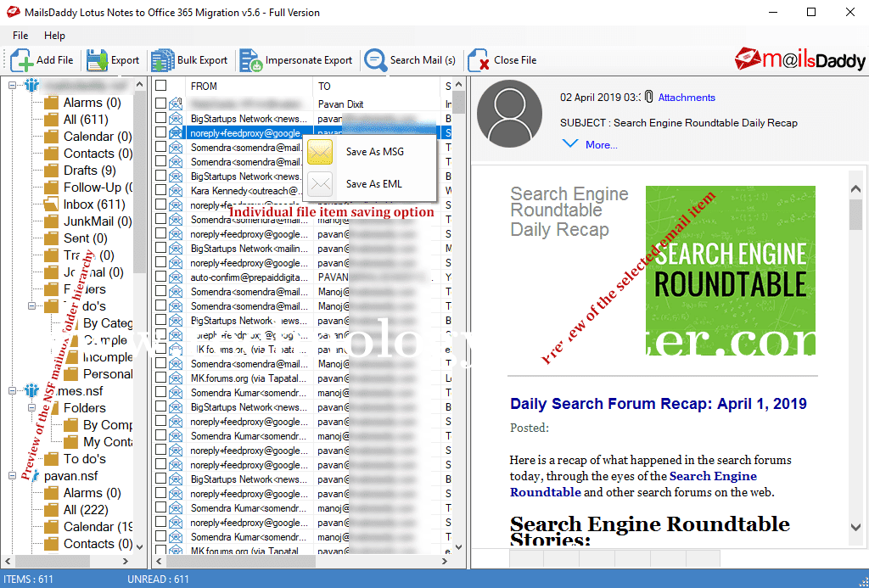Click the All (611) folder icon

[x=51, y=120]
